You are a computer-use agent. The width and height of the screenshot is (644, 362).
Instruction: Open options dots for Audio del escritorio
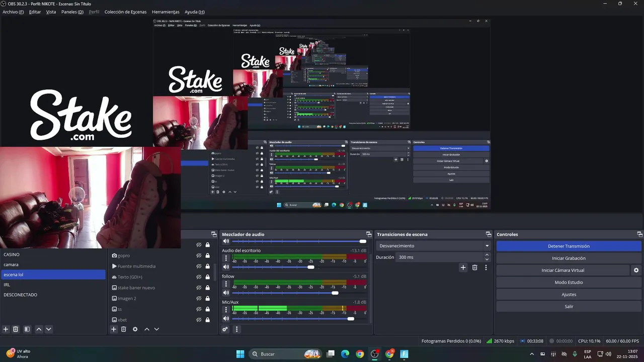226,258
